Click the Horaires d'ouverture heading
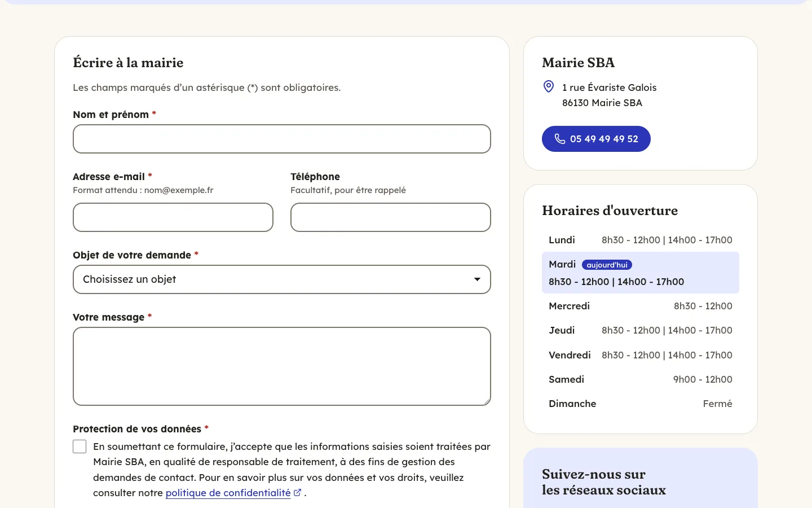 point(610,211)
